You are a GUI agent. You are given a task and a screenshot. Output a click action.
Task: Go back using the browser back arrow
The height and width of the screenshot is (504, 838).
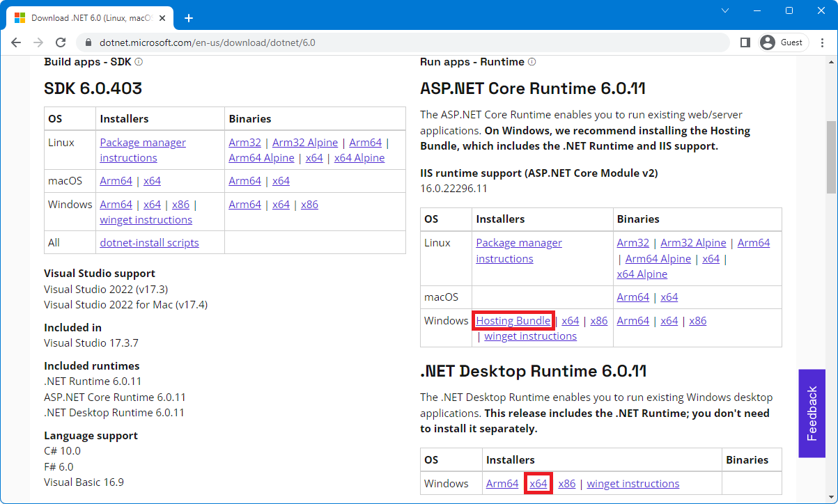pyautogui.click(x=16, y=42)
